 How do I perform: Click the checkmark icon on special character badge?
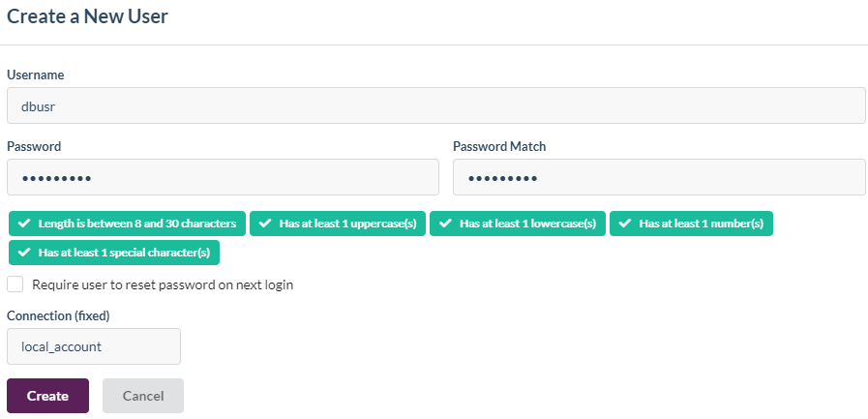coord(24,253)
